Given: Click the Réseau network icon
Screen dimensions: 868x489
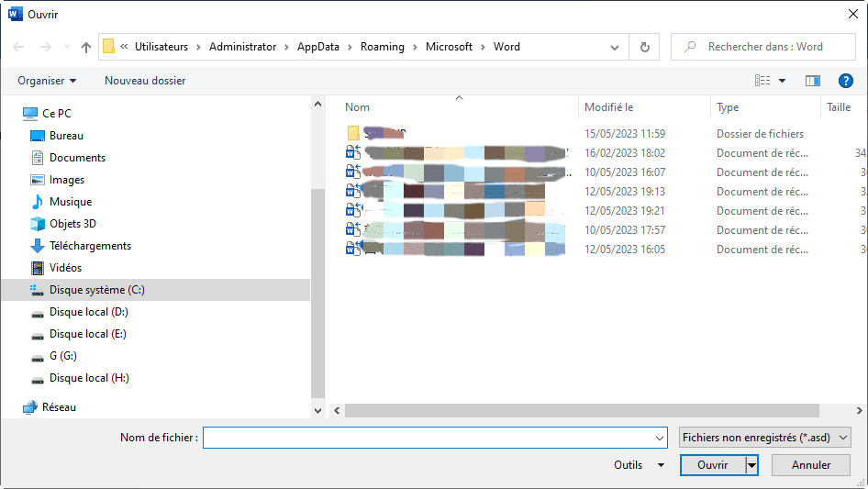Looking at the screenshot, I should (30, 407).
